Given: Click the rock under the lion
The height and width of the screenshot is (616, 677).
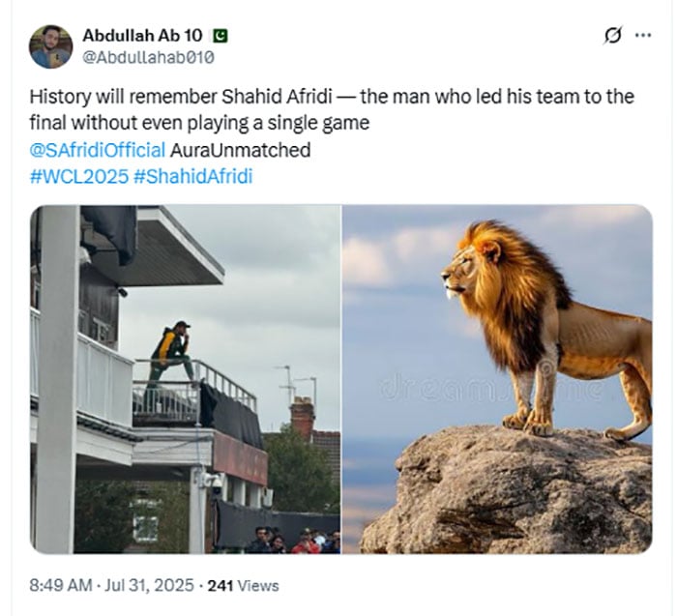Looking at the screenshot, I should pos(507,490).
